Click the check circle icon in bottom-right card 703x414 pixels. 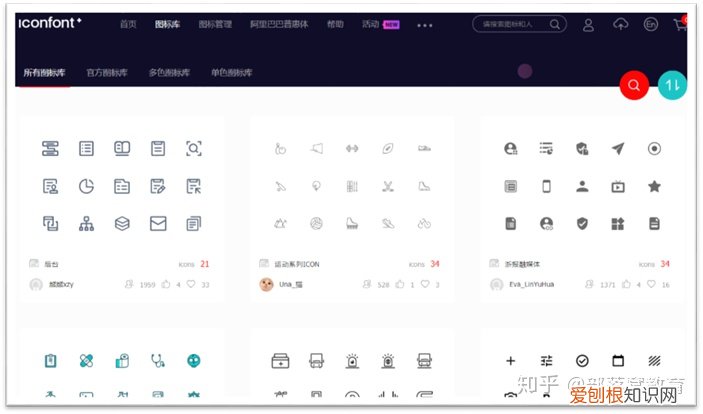582,361
